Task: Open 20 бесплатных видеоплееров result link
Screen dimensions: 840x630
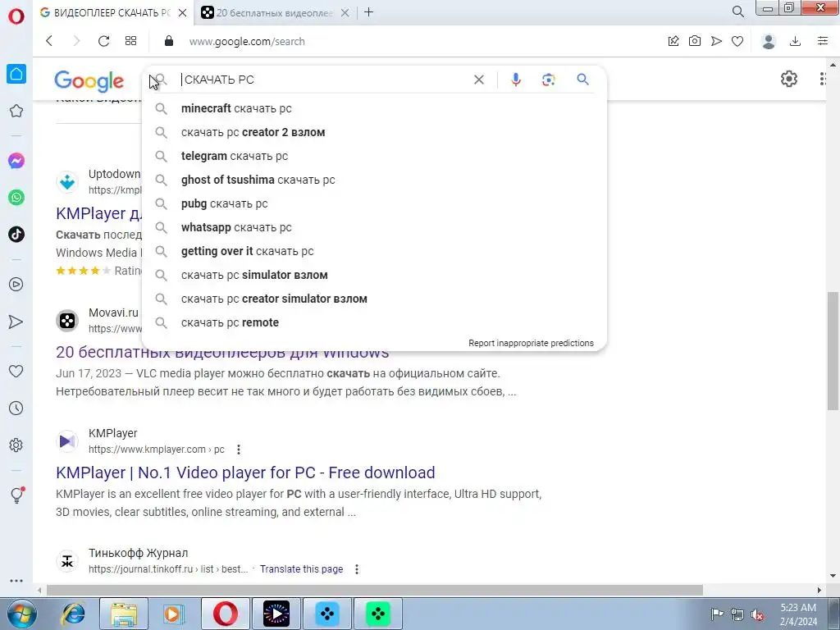Action: (x=222, y=354)
